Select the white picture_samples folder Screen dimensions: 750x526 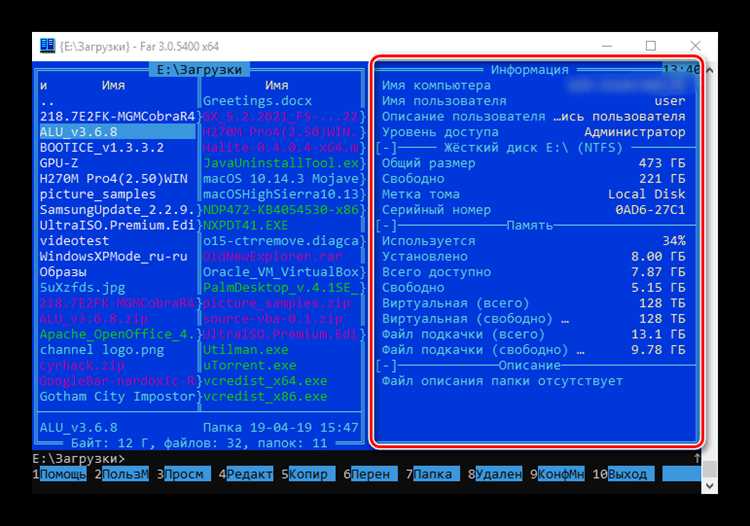click(98, 194)
